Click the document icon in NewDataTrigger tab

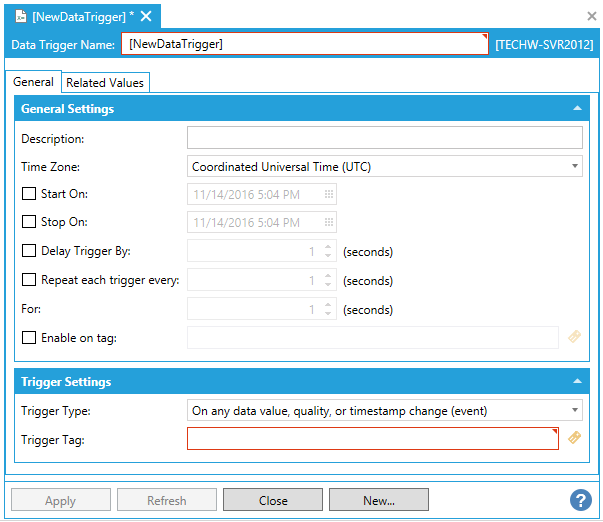pyautogui.click(x=19, y=16)
